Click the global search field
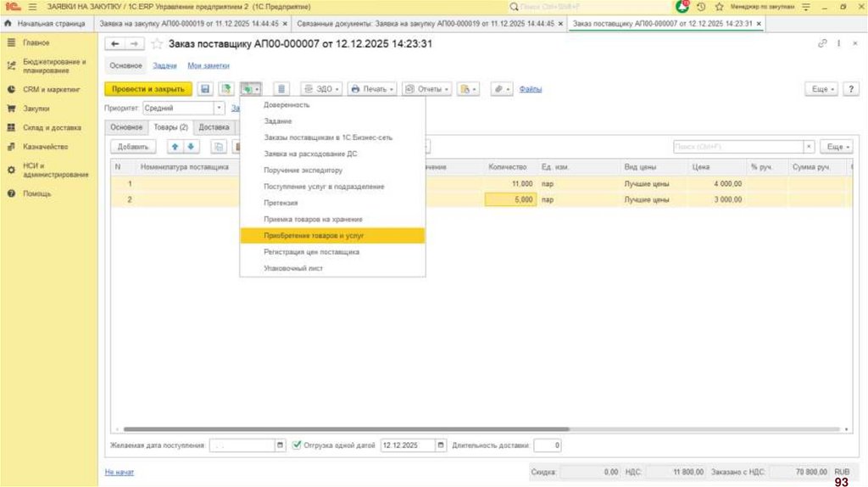The image size is (868, 487). pos(590,7)
